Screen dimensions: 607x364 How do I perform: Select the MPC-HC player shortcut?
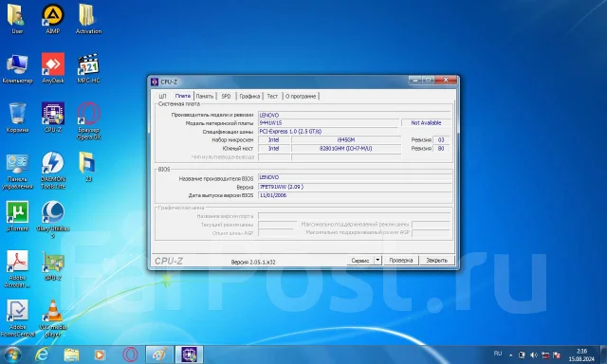(88, 68)
